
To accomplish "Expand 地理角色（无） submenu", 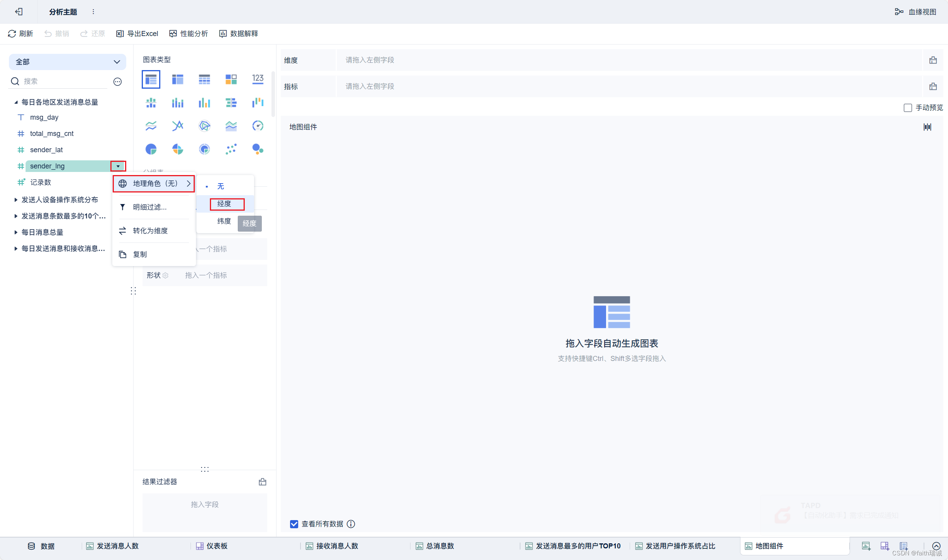I will (154, 183).
